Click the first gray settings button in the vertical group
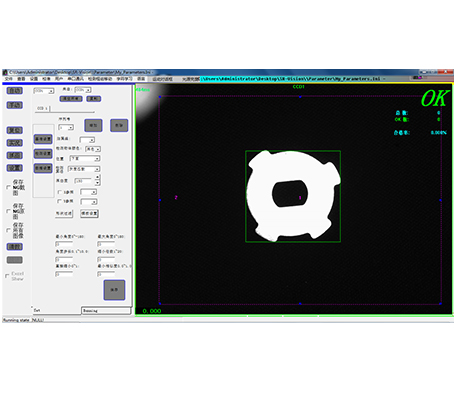This screenshot has width=454, height=416. pyautogui.click(x=43, y=139)
